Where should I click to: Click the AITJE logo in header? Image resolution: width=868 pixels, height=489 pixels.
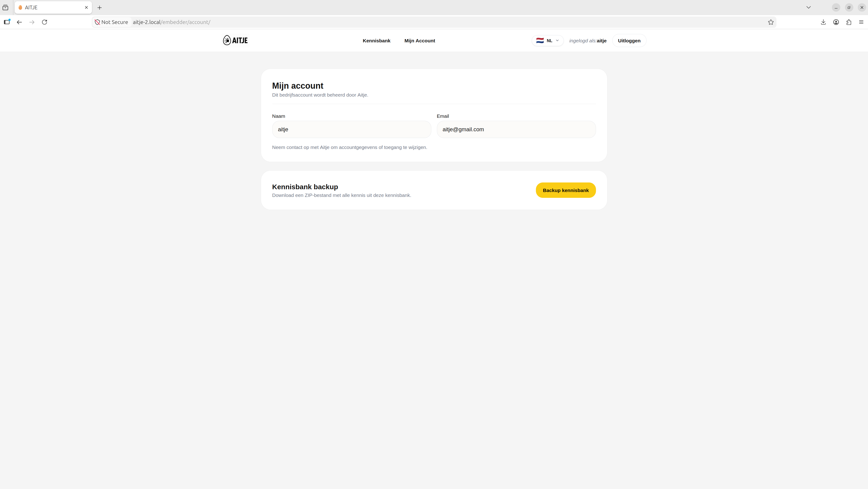point(235,40)
